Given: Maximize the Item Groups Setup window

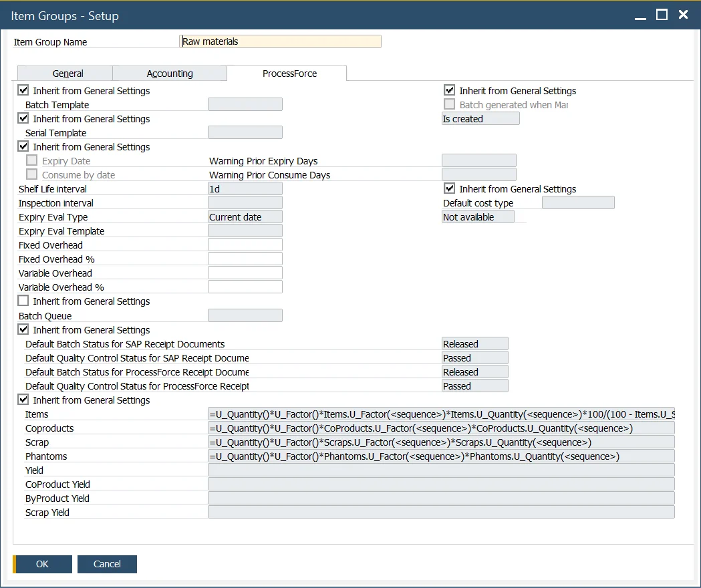Looking at the screenshot, I should pos(662,15).
